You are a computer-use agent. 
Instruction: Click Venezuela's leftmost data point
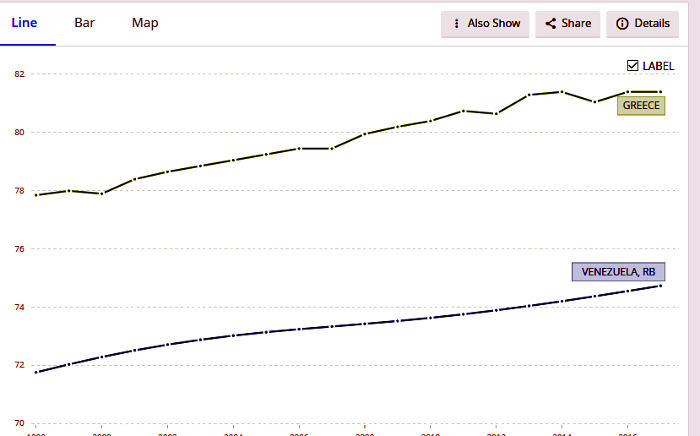tap(37, 372)
